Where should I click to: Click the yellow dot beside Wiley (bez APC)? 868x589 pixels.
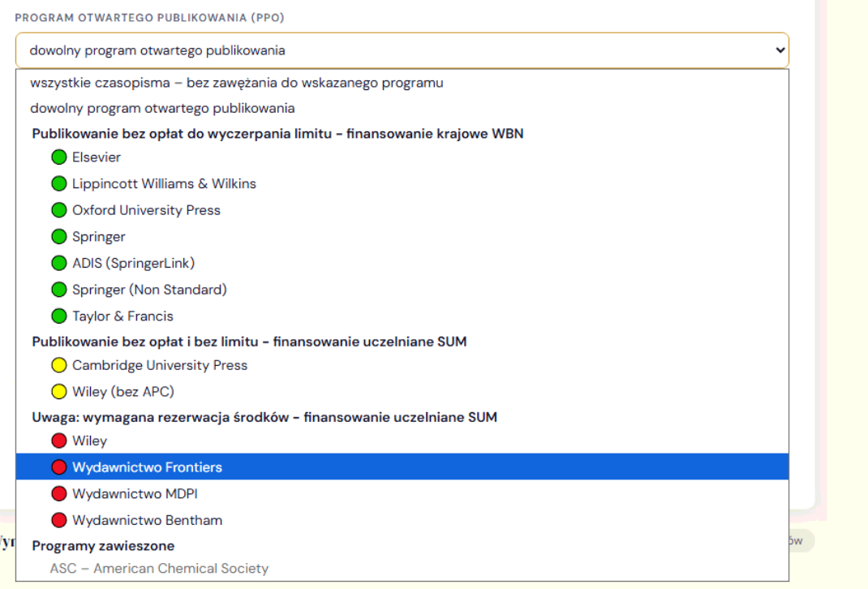59,392
